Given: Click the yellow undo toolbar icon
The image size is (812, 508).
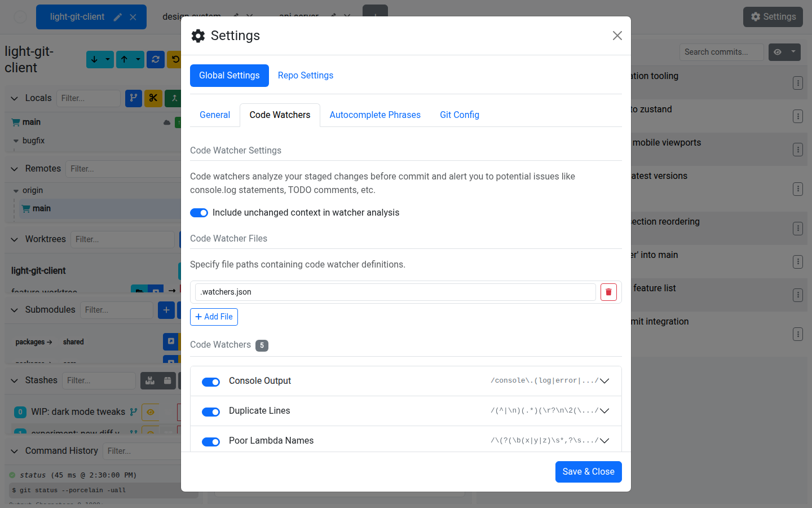Looking at the screenshot, I should point(176,59).
